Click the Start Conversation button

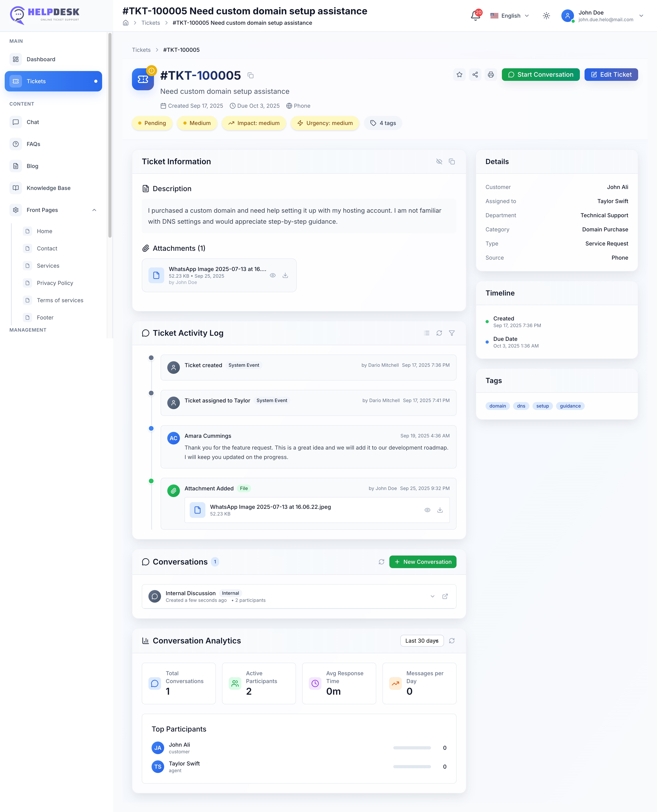(540, 75)
